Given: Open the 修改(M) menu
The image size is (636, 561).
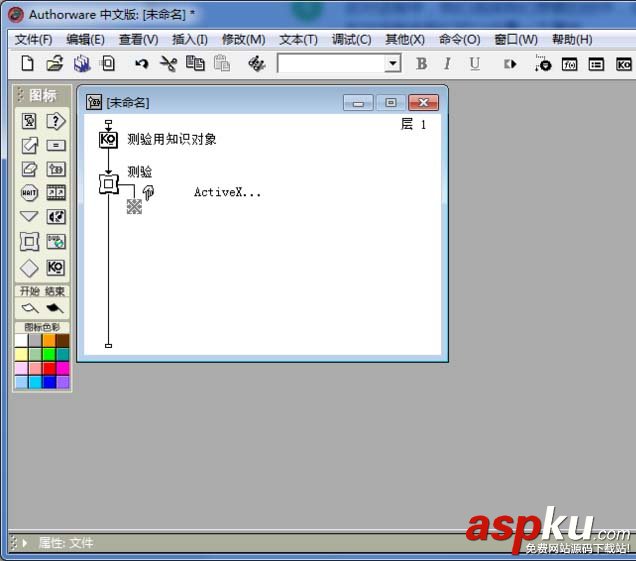Looking at the screenshot, I should point(243,40).
